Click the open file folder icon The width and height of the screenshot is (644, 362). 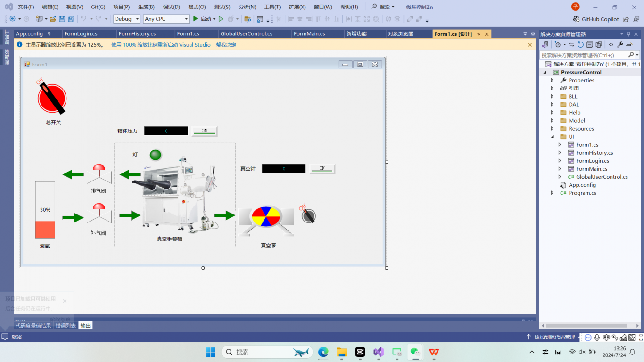click(53, 19)
